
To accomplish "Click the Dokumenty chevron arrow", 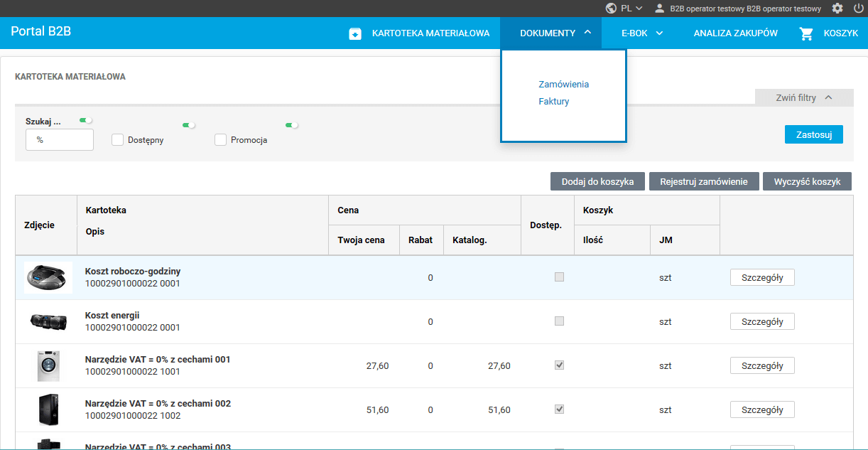I will pos(587,33).
